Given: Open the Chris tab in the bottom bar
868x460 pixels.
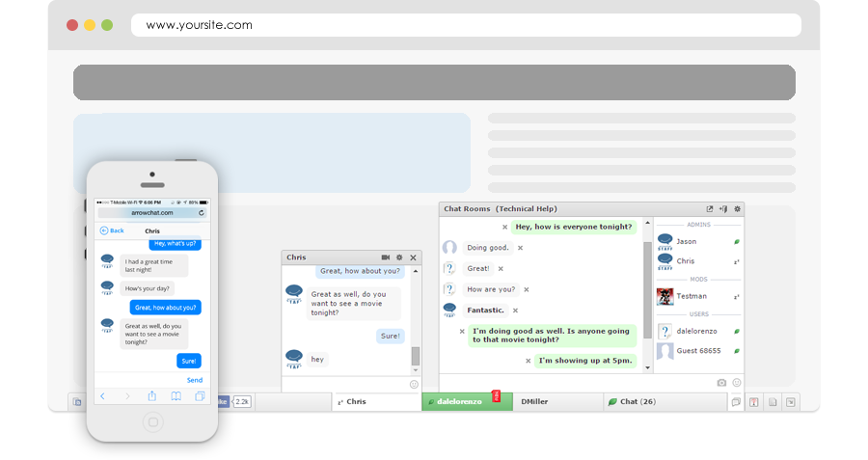Looking at the screenshot, I should pyautogui.click(x=377, y=402).
